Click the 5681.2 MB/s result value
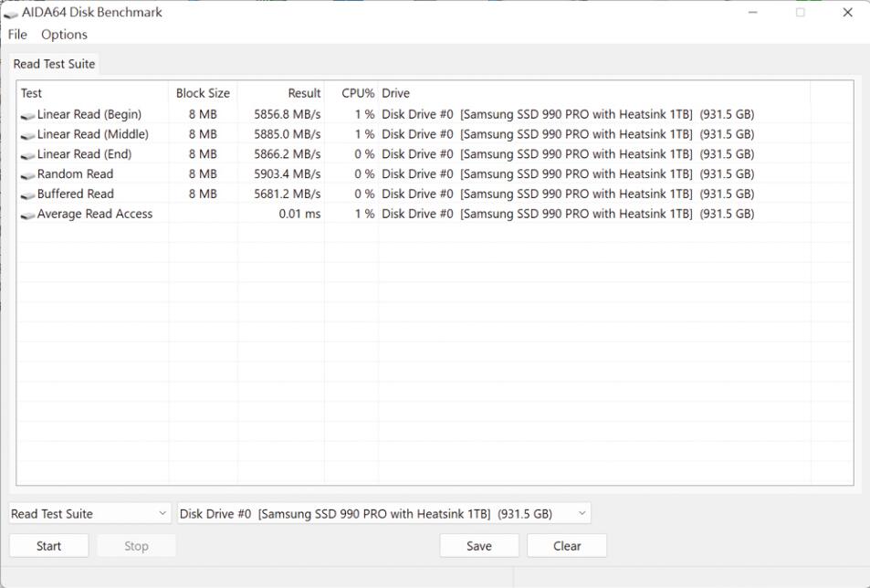The height and width of the screenshot is (588, 870). [288, 194]
